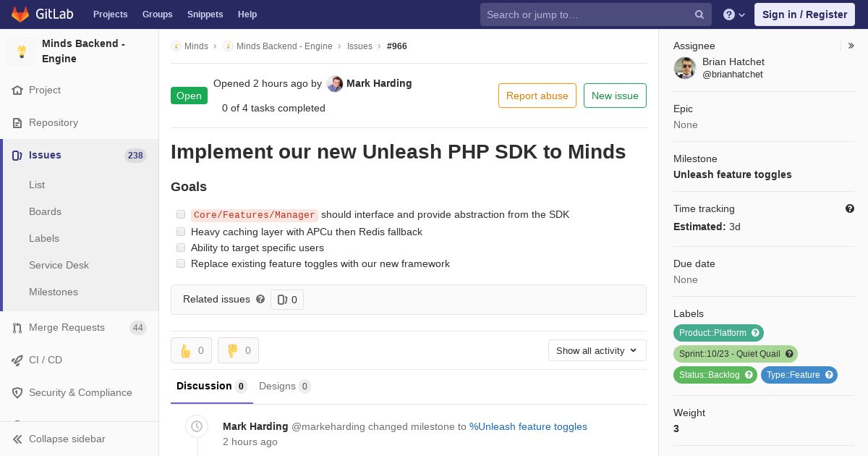Tick the Replace existing feature toggles checkbox
The height and width of the screenshot is (456, 868).
(181, 263)
